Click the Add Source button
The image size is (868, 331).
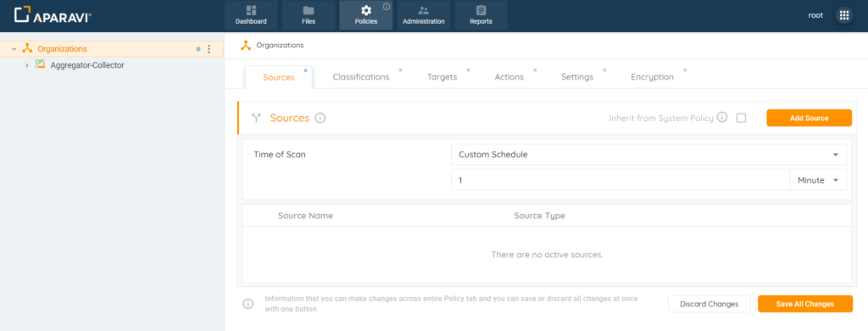click(x=809, y=118)
